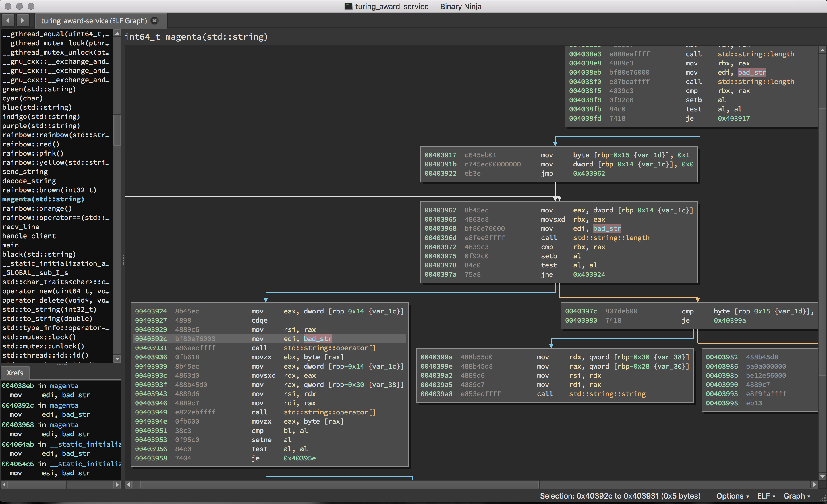Viewport: 827px width, 504px height.
Task: Click xrefs panel scroll right arrow
Action: pyautogui.click(x=117, y=484)
